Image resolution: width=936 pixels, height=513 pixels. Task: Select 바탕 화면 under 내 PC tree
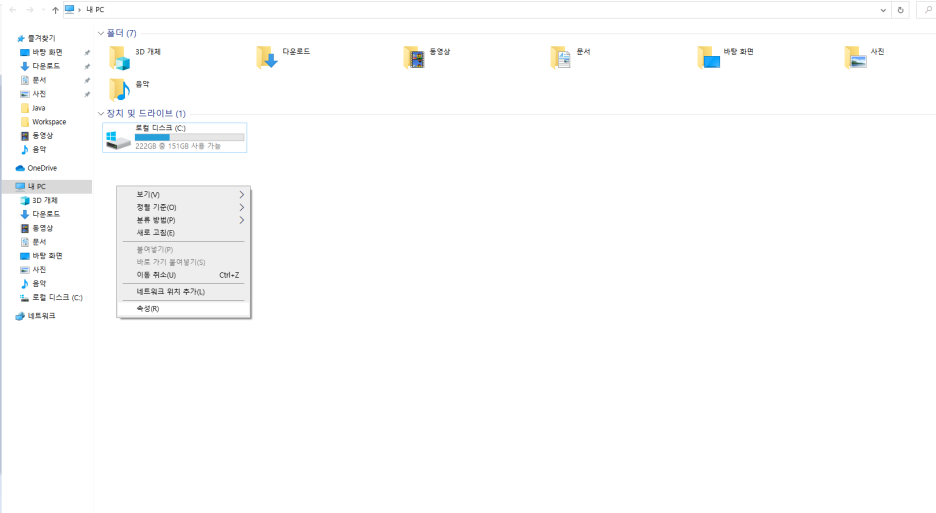click(x=47, y=256)
